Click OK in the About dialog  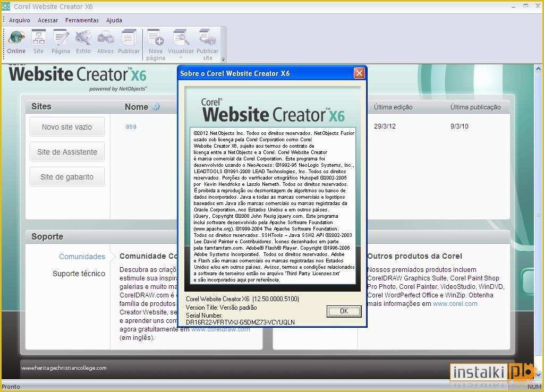click(x=344, y=311)
